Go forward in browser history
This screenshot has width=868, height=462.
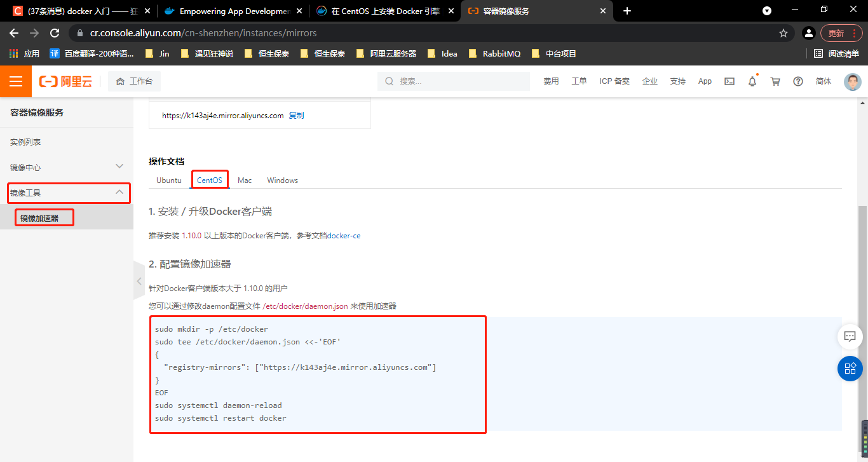34,33
